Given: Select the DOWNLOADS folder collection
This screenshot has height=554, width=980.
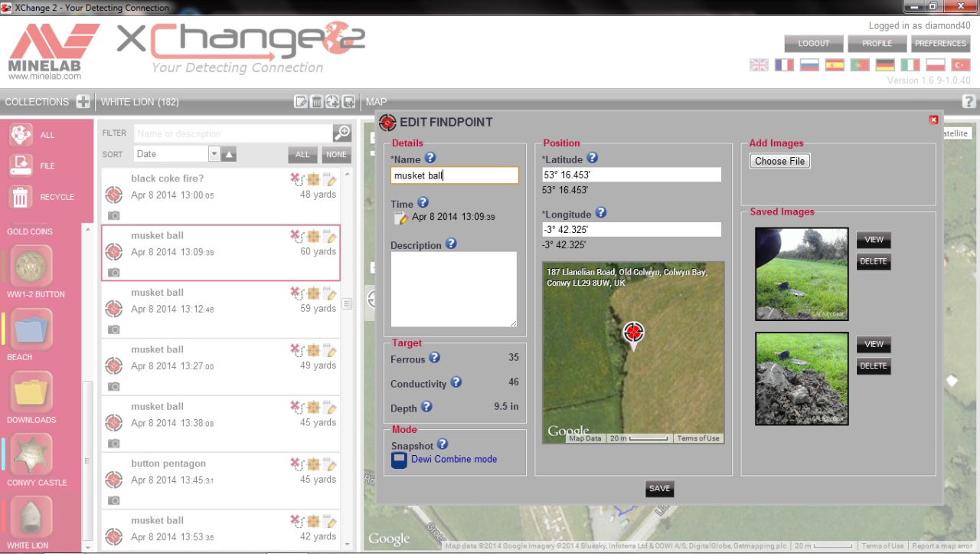Looking at the screenshot, I should [31, 392].
